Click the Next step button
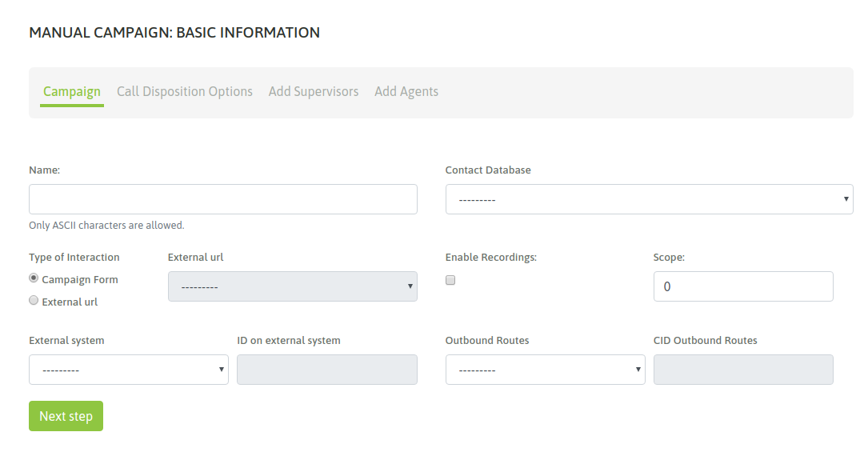868x456 pixels. [66, 416]
